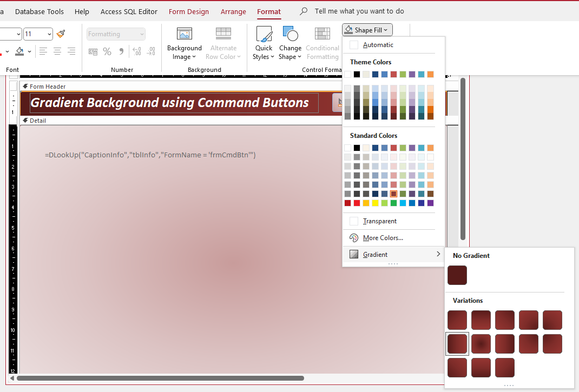Screen dimensions: 579x392
Task: Click the DLookUp CaptionInfo text box
Action: pos(150,155)
